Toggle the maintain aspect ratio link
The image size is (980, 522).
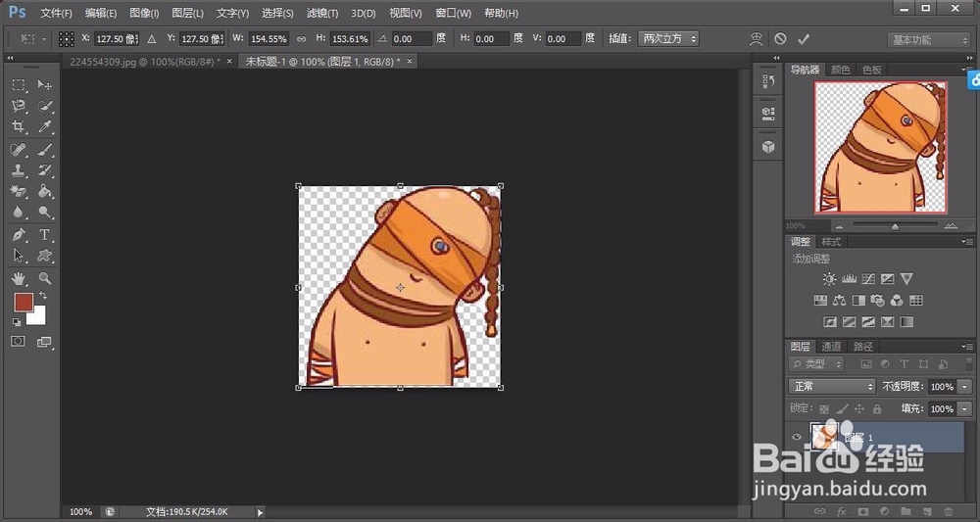pos(301,39)
